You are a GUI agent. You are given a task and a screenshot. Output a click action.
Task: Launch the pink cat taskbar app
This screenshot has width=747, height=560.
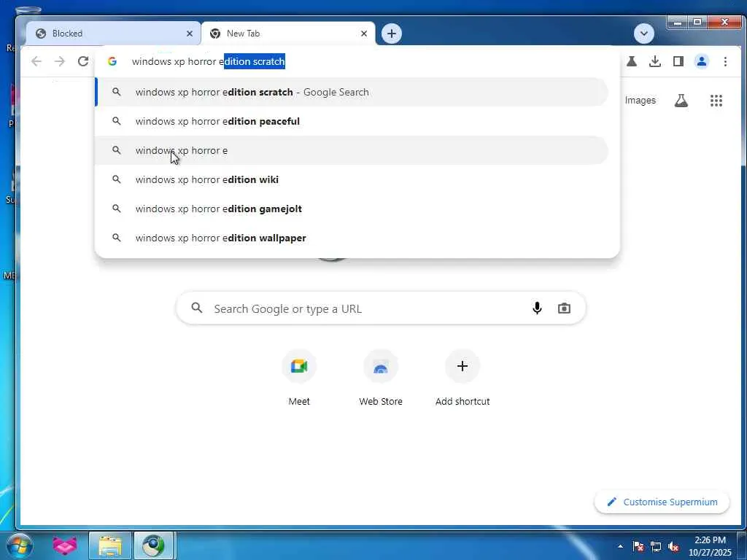[65, 545]
